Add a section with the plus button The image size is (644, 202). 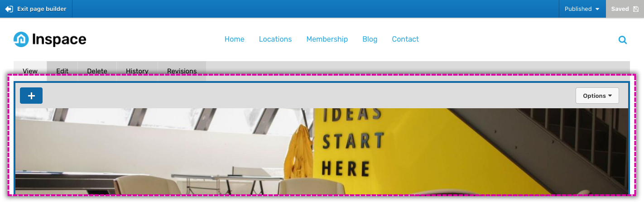click(x=31, y=96)
